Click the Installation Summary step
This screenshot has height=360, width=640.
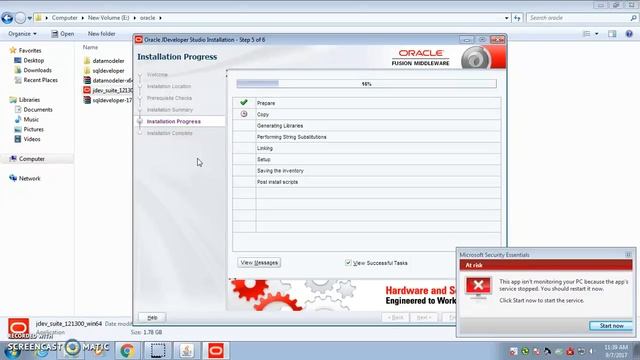pyautogui.click(x=170, y=110)
